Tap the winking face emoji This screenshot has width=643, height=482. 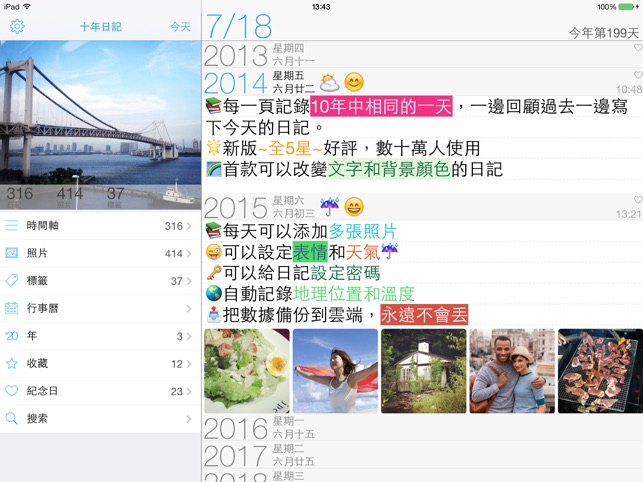[214, 252]
